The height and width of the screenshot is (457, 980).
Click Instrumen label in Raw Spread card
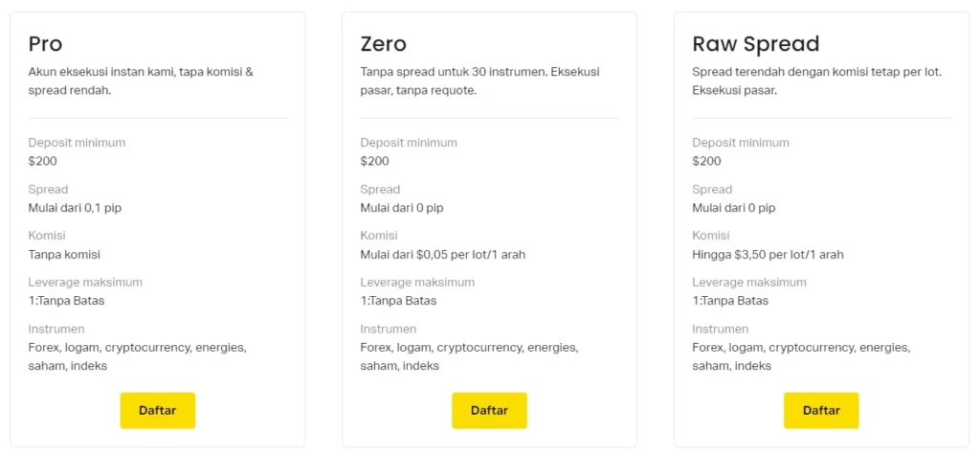coord(720,329)
